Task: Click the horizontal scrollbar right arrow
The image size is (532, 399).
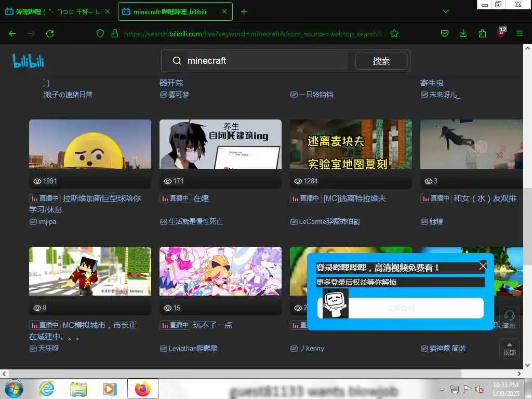Action: 519,374
